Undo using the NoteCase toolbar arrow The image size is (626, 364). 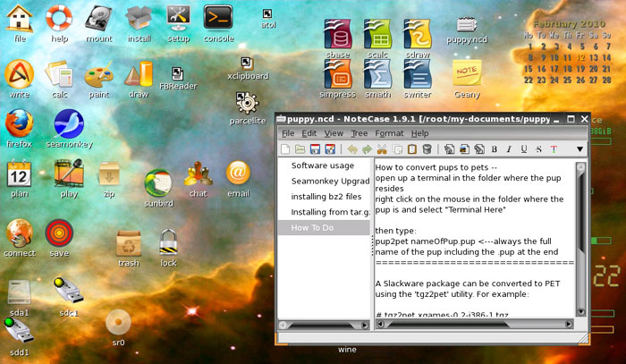[352, 149]
